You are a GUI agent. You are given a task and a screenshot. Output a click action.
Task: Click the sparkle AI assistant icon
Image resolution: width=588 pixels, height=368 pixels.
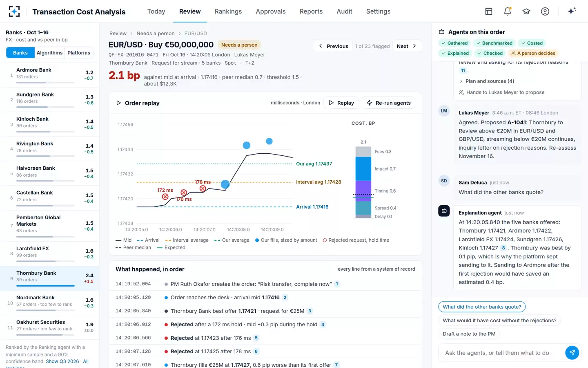[x=572, y=11]
